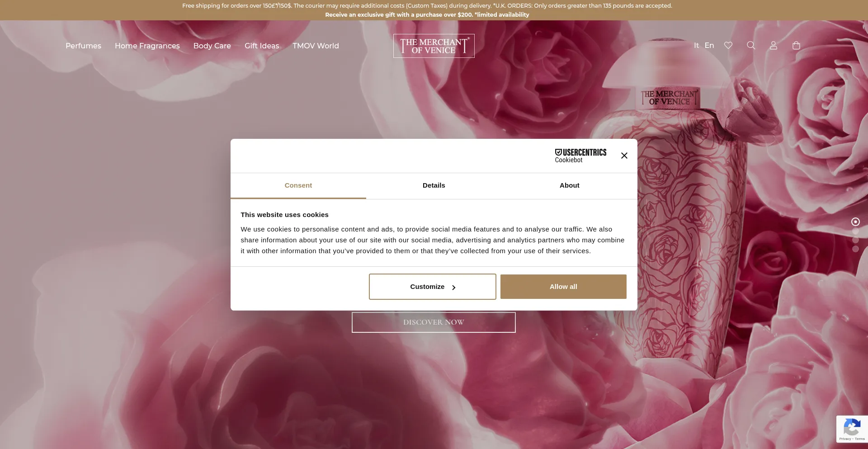
Task: Open the user account icon
Action: [x=774, y=45]
